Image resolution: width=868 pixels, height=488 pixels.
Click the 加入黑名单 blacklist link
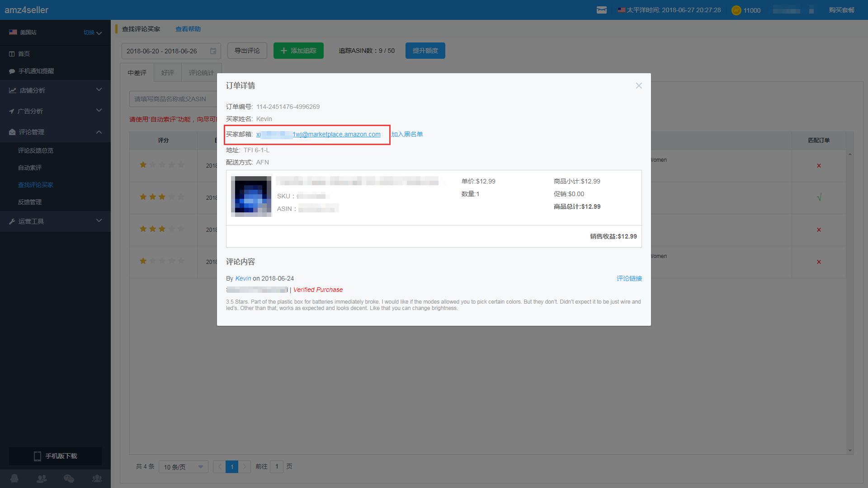[x=406, y=134]
